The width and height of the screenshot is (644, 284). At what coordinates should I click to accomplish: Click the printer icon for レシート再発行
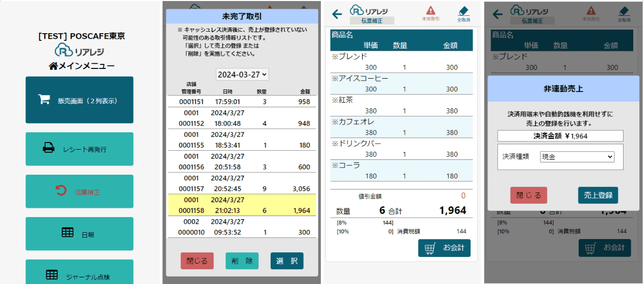pyautogui.click(x=49, y=149)
